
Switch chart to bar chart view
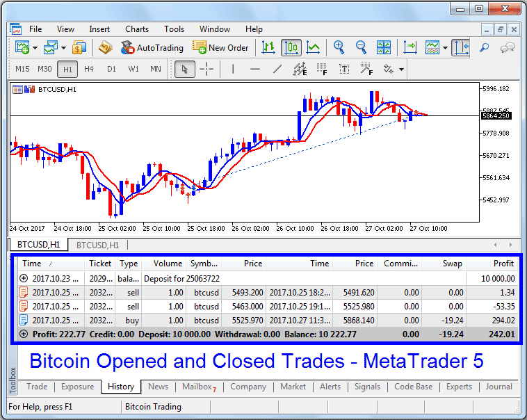pos(268,48)
